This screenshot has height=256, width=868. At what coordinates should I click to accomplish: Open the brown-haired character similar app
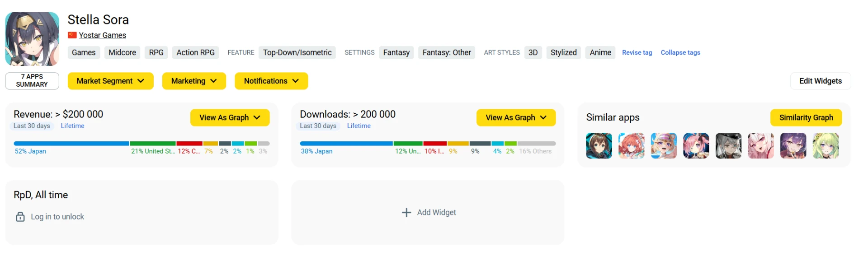pyautogui.click(x=599, y=146)
